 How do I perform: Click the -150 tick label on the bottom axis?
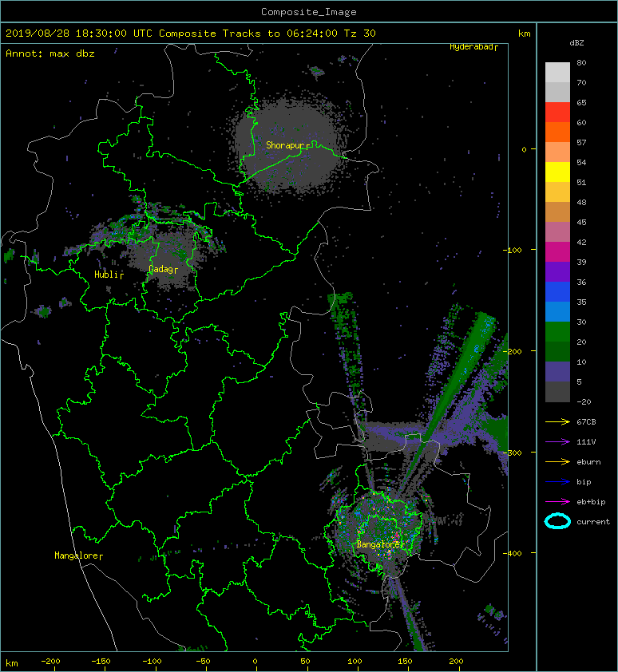pyautogui.click(x=101, y=662)
